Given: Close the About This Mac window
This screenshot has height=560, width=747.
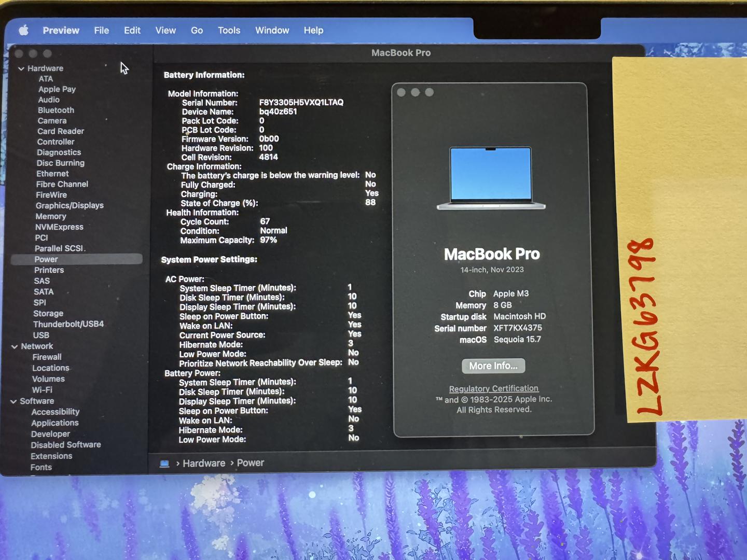Looking at the screenshot, I should tap(401, 92).
